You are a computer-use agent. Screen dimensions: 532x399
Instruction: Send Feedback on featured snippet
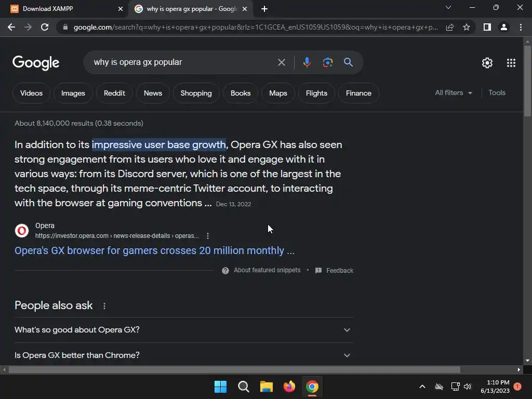click(334, 270)
